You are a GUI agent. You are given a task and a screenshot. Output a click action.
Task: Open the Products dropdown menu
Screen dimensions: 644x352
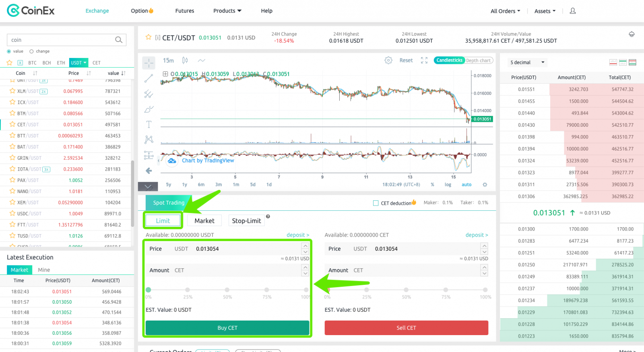(x=227, y=11)
